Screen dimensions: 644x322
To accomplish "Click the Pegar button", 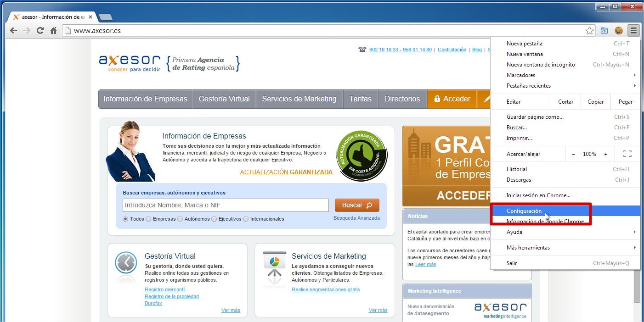I will [x=625, y=102].
